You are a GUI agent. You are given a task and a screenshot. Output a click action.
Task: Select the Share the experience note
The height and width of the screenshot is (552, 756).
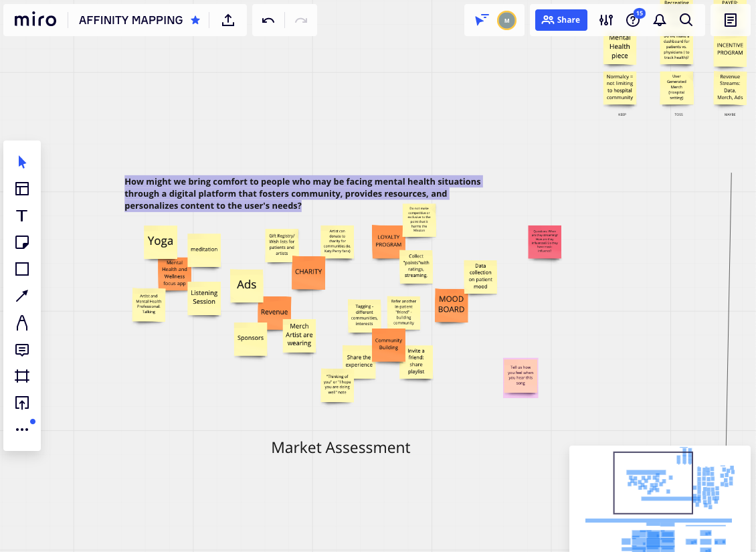coord(359,361)
